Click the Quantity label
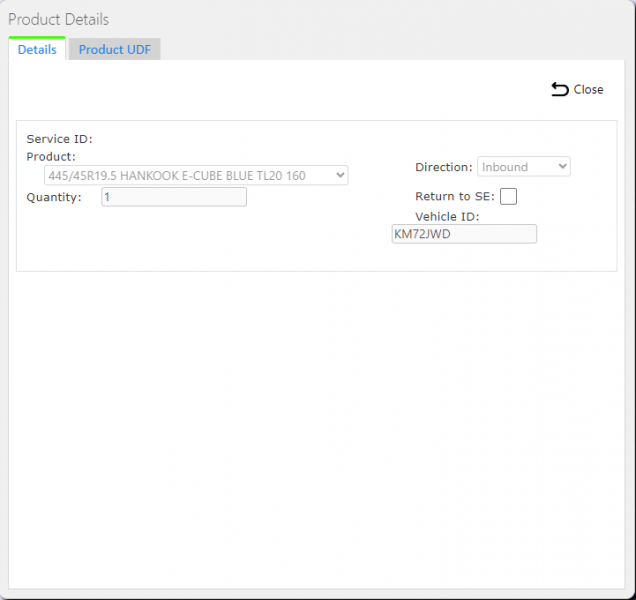Image resolution: width=636 pixels, height=600 pixels. coord(54,197)
